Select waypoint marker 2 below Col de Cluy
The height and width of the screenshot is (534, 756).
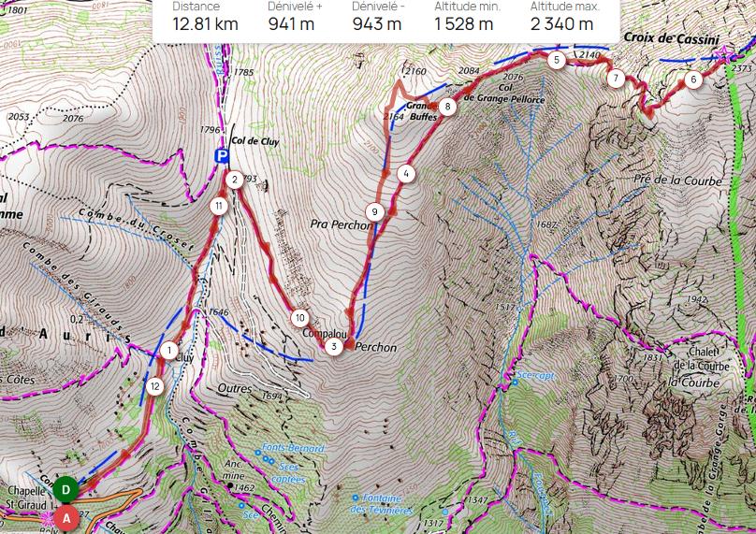[234, 180]
